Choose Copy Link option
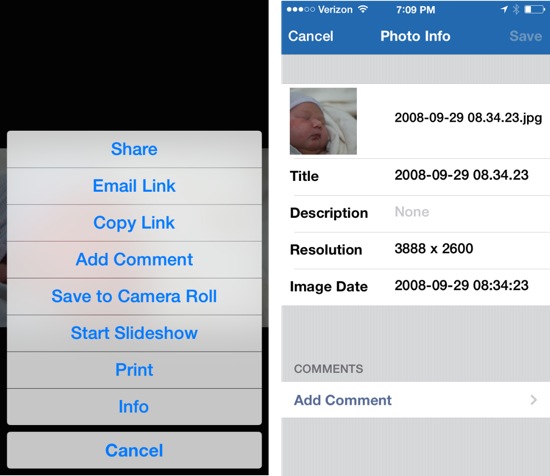The image size is (550, 476). tap(134, 223)
